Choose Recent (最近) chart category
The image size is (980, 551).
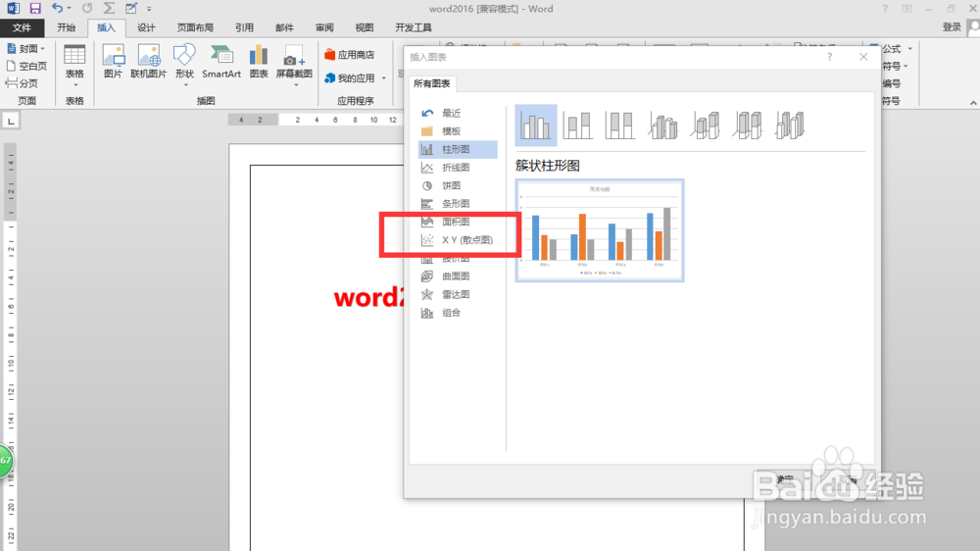[458, 113]
